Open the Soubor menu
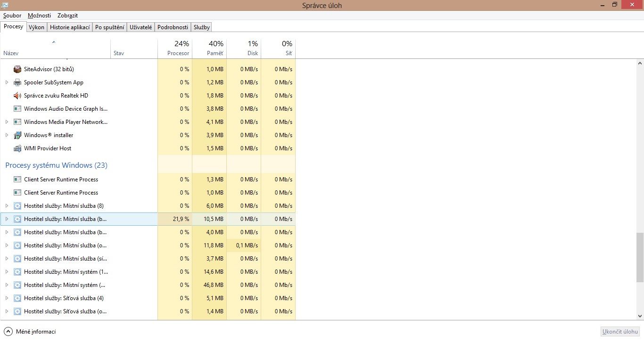The image size is (644, 343). (12, 16)
